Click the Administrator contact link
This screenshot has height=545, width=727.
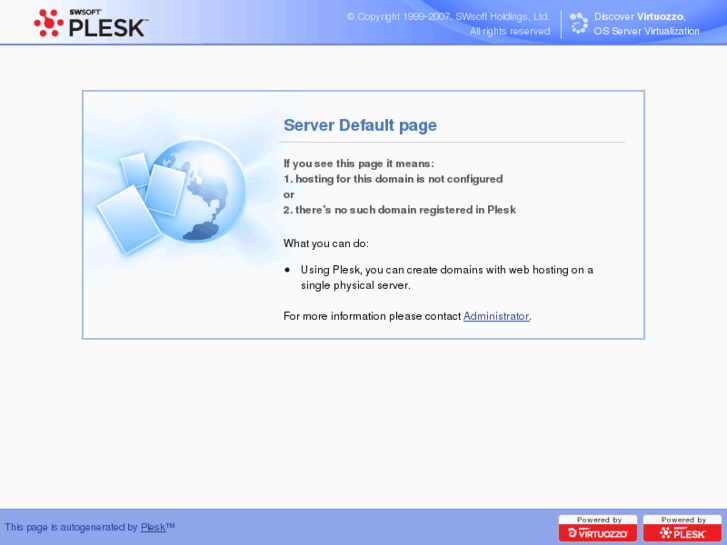tap(496, 316)
